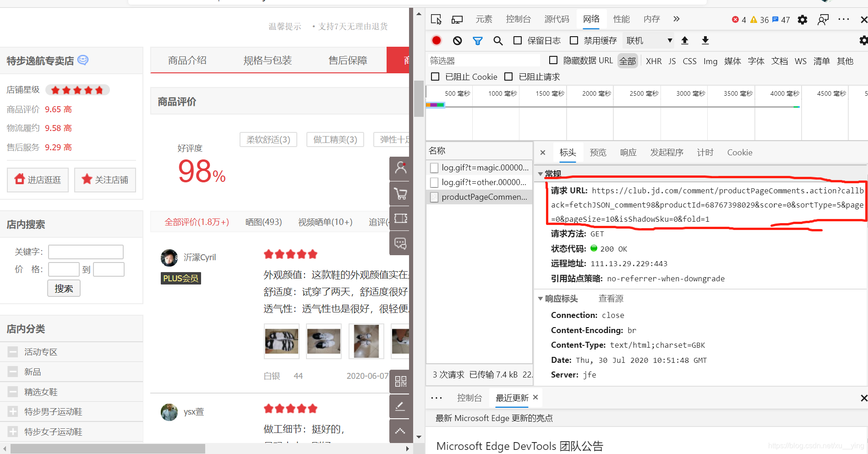Viewport: 868px width, 454px height.
Task: Open DevTools settings gear icon
Action: [802, 20]
